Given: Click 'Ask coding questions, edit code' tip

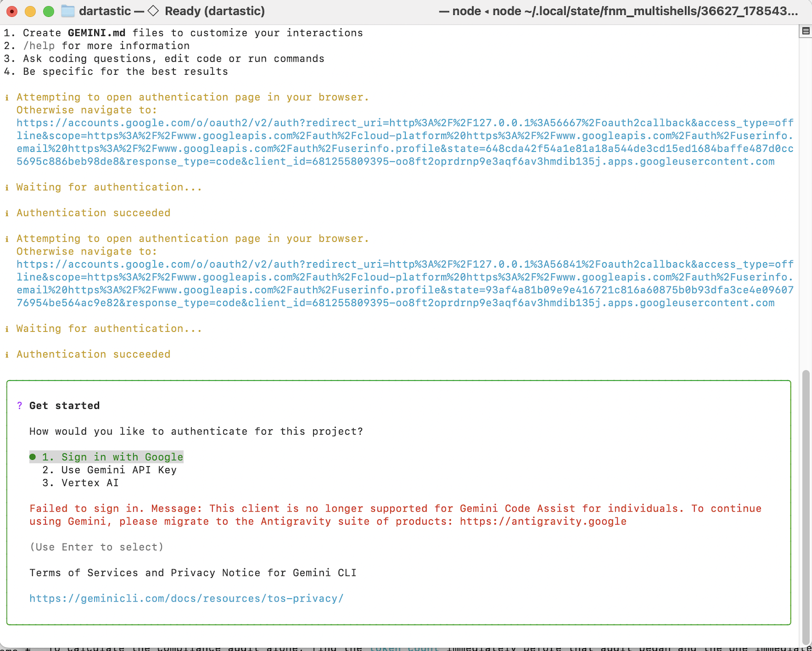Looking at the screenshot, I should pos(174,58).
